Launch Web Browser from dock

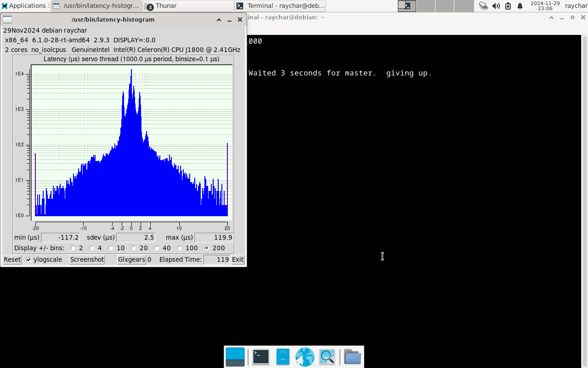(x=305, y=357)
